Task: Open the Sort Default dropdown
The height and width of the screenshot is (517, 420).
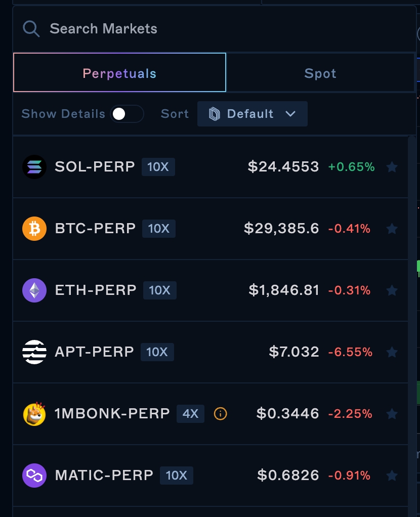Action: click(x=252, y=114)
